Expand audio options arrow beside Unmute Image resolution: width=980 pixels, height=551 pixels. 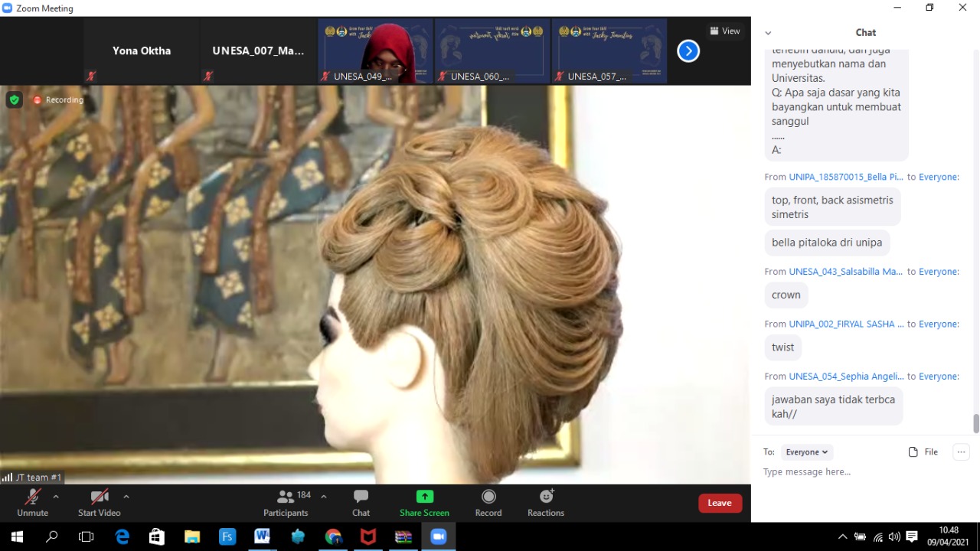click(x=55, y=496)
